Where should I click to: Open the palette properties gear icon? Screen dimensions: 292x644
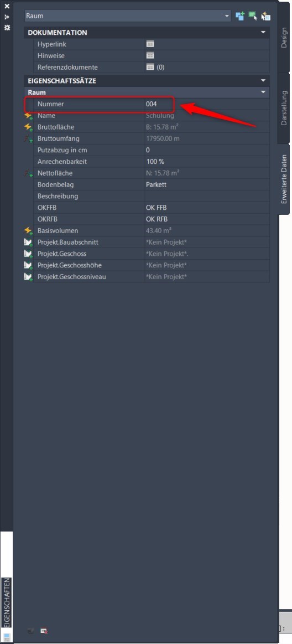pos(7,27)
